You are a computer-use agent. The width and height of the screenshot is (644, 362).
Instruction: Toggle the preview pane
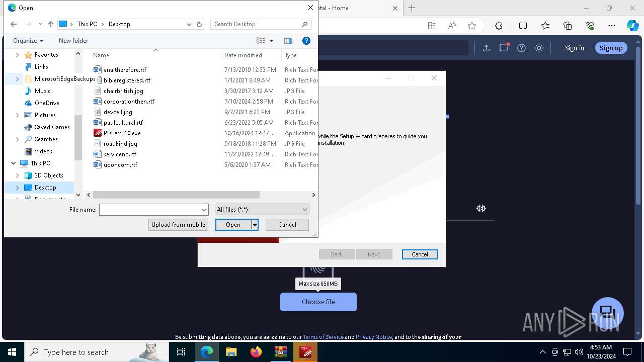pos(288,41)
